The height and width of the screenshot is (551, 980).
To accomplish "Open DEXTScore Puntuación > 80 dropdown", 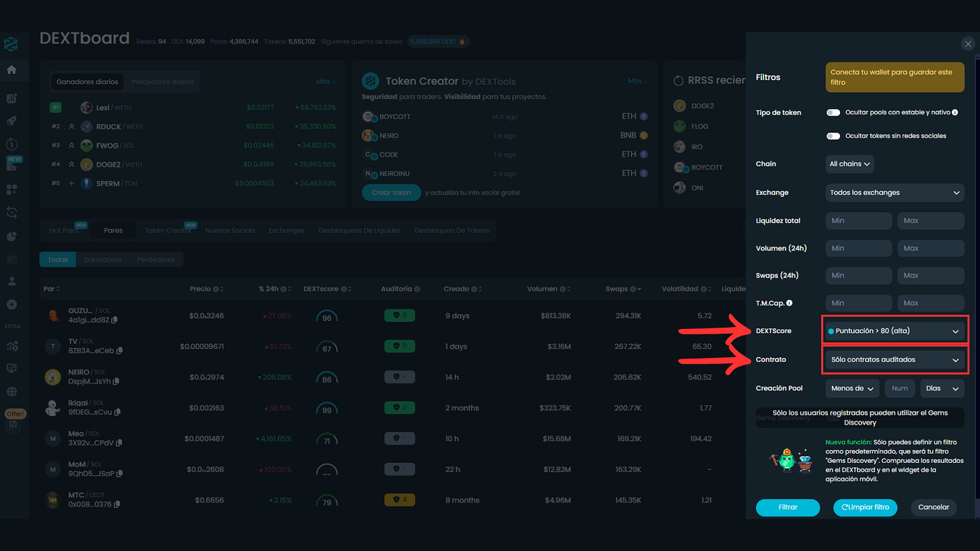I will click(895, 331).
